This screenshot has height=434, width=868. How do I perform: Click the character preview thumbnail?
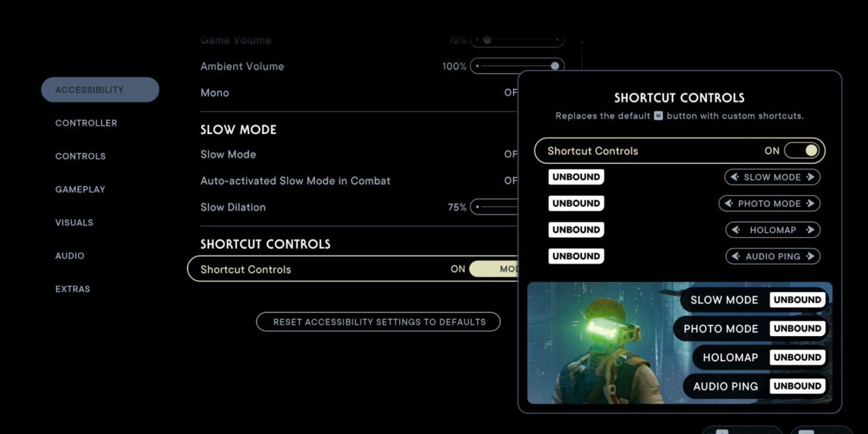tap(595, 343)
